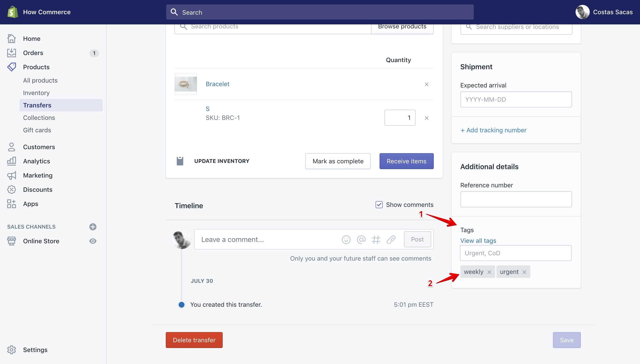Click the Update Inventory clipboard icon
Viewport: 640px width, 364px height.
click(180, 161)
